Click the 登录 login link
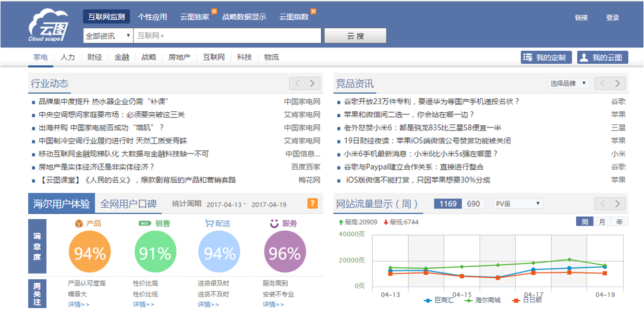 point(613,17)
